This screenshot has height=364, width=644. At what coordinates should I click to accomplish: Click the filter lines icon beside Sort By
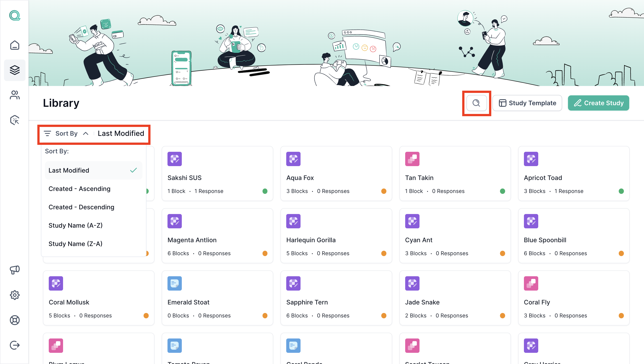pos(47,133)
